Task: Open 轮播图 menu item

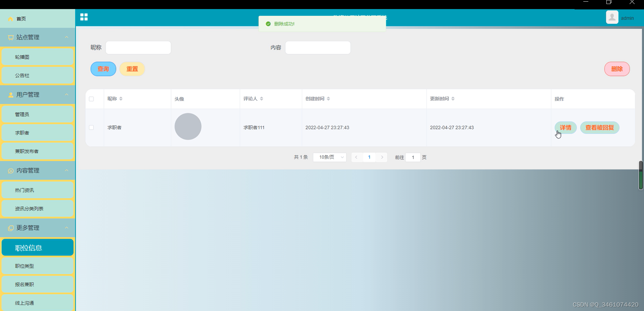Action: 38,57
